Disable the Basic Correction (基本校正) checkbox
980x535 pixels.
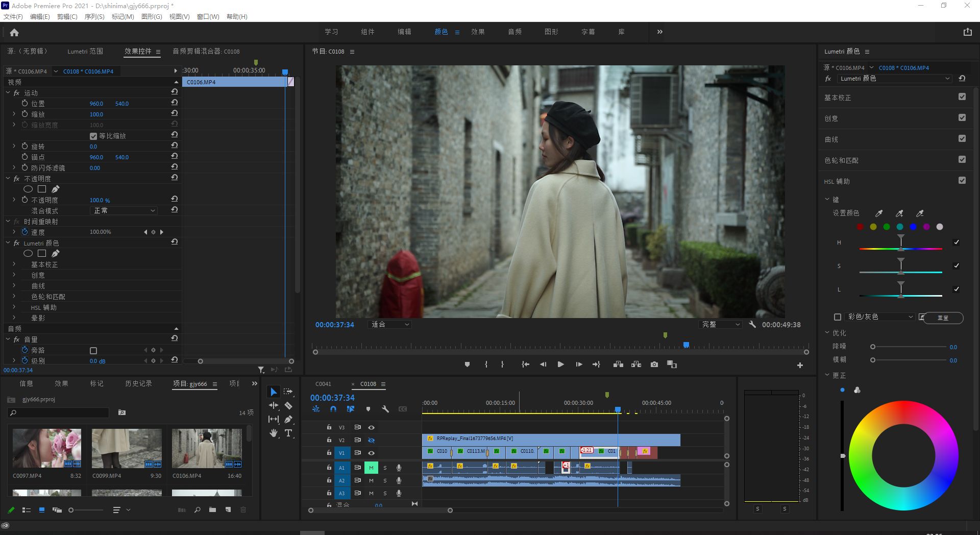[x=962, y=97]
